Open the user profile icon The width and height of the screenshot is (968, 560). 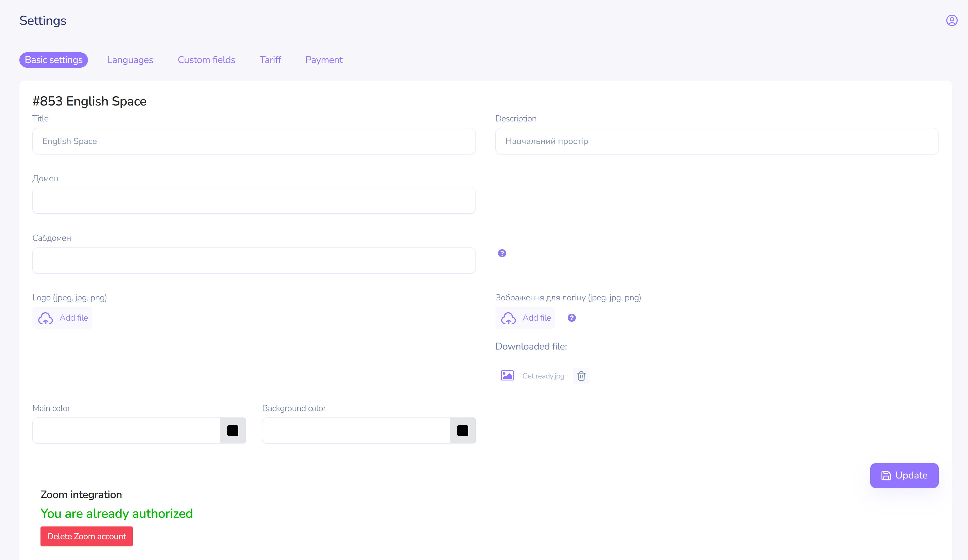pos(951,20)
